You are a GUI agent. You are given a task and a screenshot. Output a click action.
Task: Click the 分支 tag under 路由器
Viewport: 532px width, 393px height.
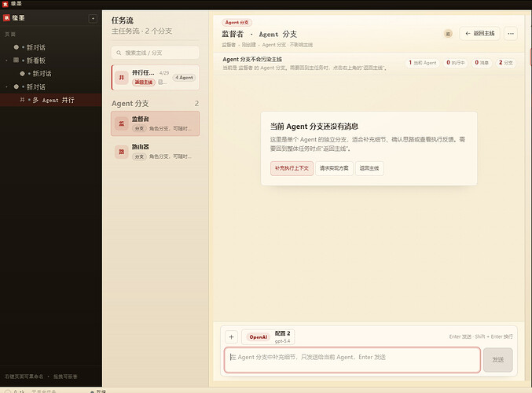click(x=139, y=156)
